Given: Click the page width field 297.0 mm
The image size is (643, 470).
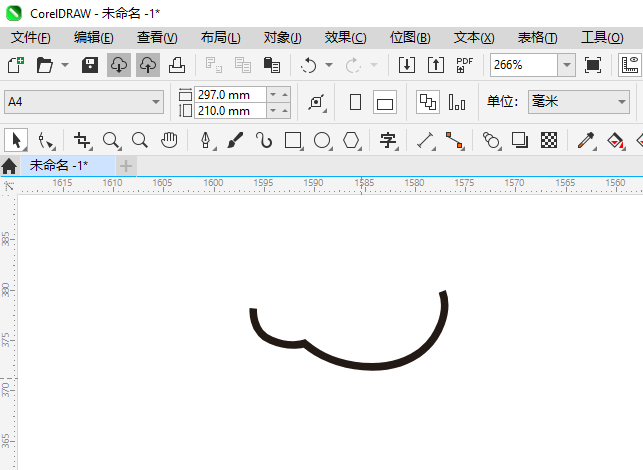Looking at the screenshot, I should 230,95.
